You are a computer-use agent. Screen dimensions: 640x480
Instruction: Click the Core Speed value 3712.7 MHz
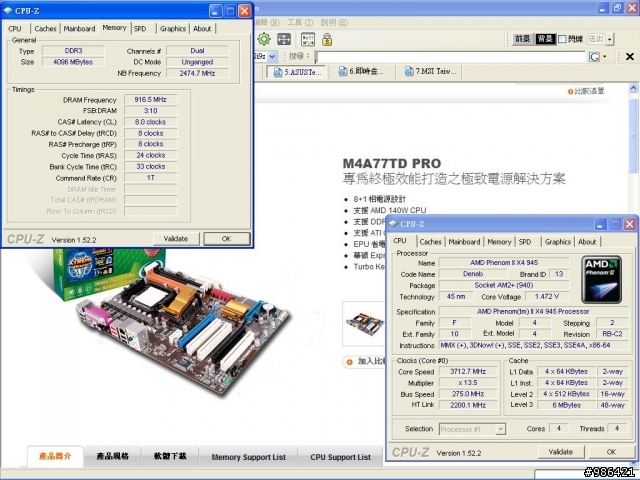pos(468,371)
